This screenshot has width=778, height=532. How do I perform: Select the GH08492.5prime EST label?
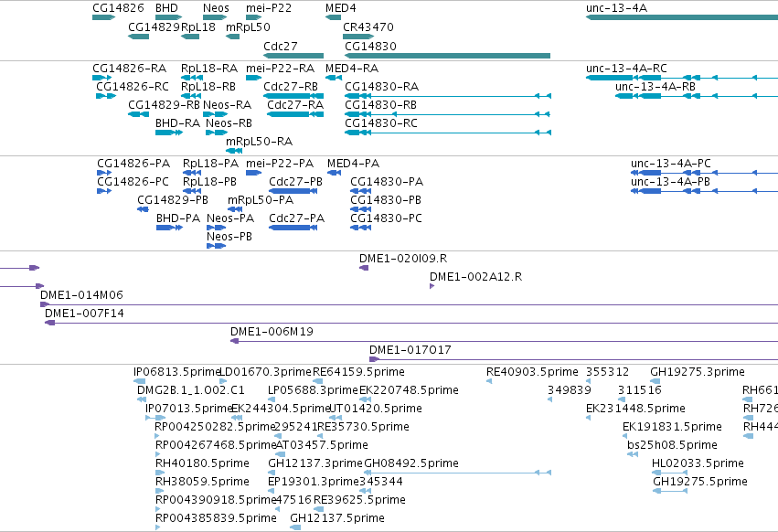pyautogui.click(x=411, y=463)
